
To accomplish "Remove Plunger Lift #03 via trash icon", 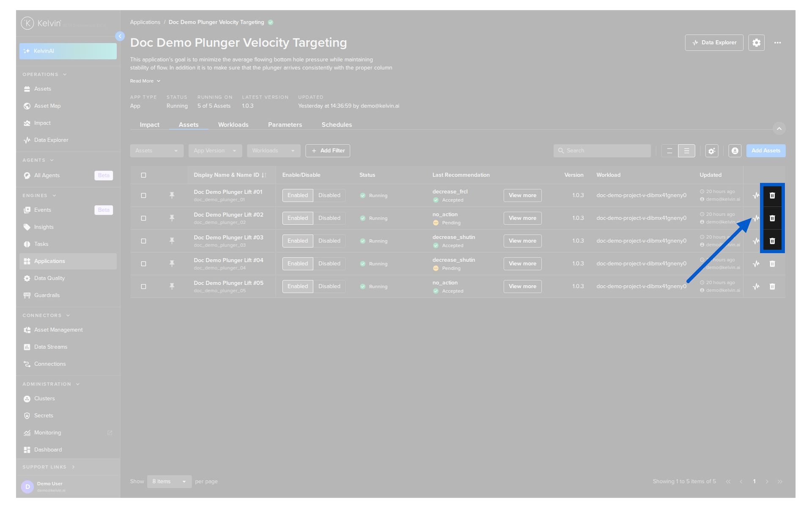I will [x=772, y=241].
